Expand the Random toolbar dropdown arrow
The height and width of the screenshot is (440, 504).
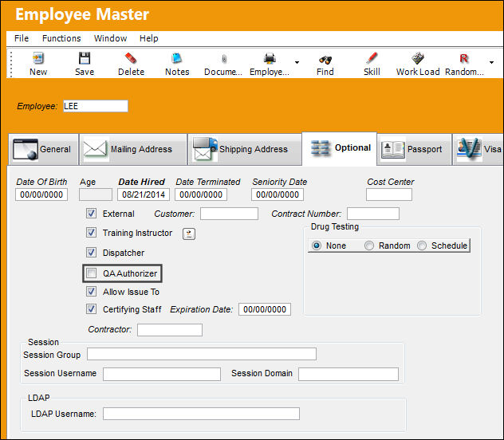click(x=491, y=62)
